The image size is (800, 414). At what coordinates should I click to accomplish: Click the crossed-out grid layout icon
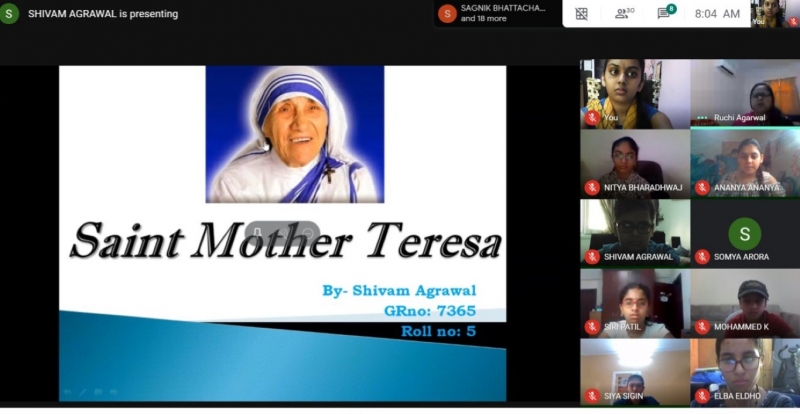581,14
